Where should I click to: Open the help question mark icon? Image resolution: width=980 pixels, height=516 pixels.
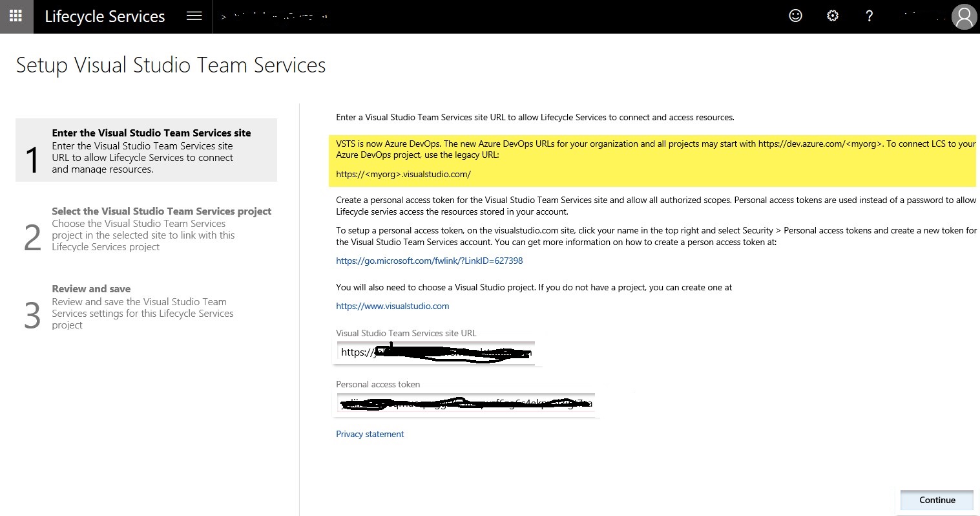pos(870,16)
